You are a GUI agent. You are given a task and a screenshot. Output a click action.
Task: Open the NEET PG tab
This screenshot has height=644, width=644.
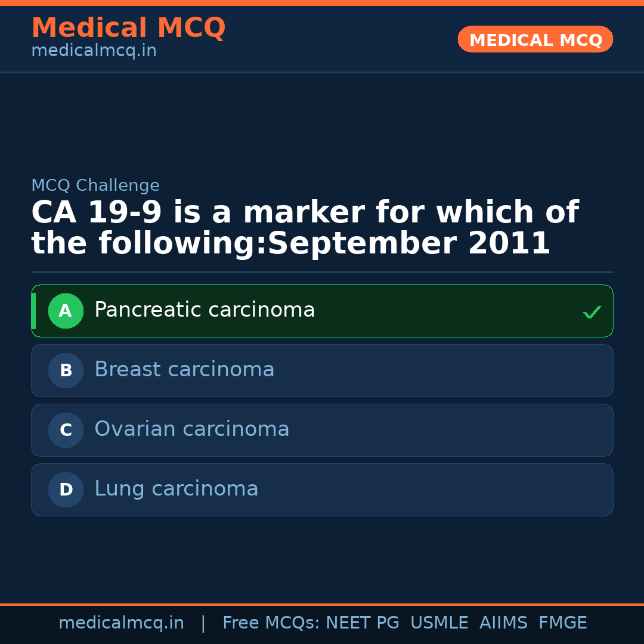(362, 622)
